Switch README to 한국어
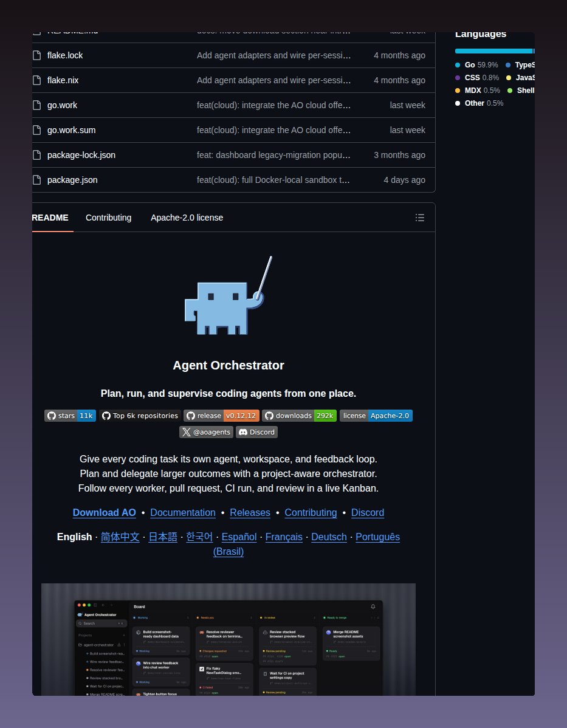The height and width of the screenshot is (728, 567). point(199,537)
